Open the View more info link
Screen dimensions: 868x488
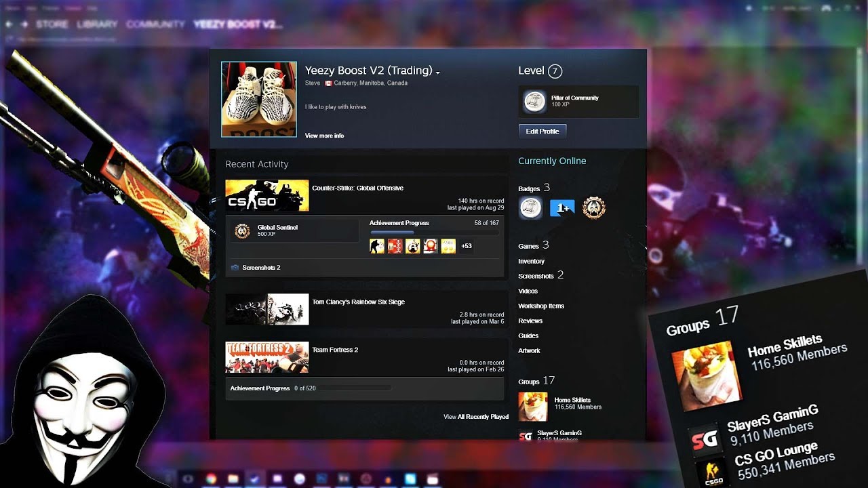coord(324,136)
